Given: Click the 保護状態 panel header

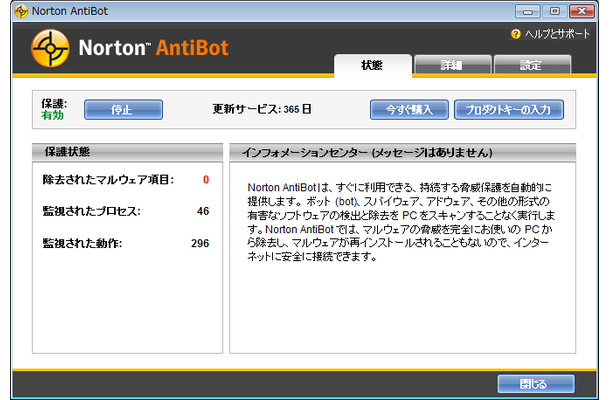Looking at the screenshot, I should (x=128, y=152).
